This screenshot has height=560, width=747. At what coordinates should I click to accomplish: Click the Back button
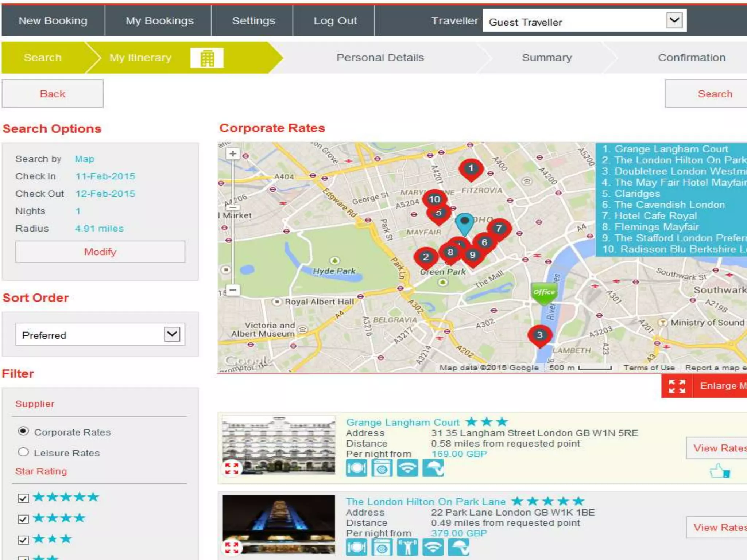coord(53,94)
